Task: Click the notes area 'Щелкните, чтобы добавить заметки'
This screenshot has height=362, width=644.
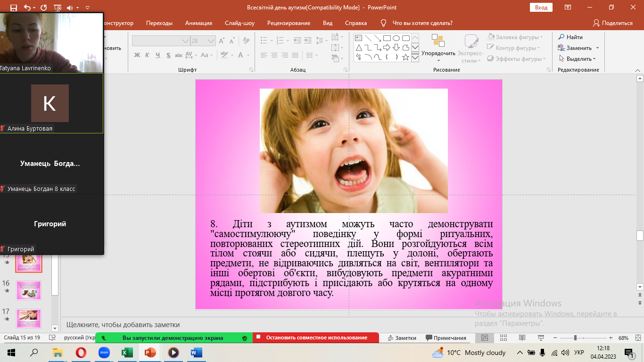Action: click(x=123, y=325)
